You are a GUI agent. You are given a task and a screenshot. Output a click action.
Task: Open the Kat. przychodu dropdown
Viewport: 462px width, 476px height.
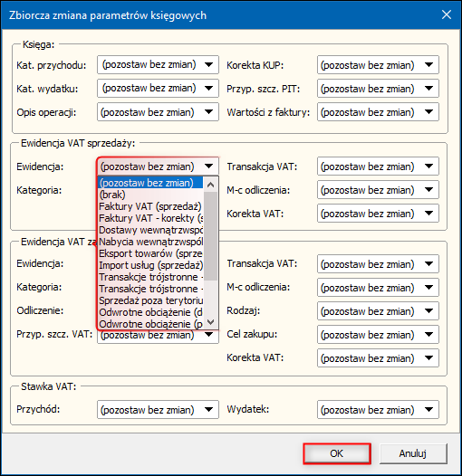(158, 64)
